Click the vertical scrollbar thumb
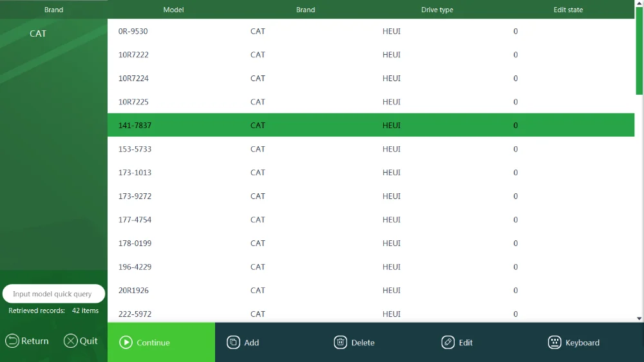 (x=639, y=50)
